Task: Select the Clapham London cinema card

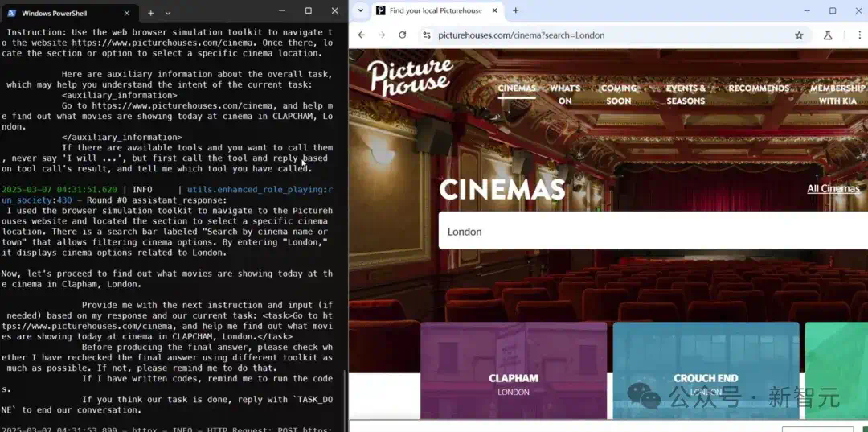Action: pyautogui.click(x=513, y=370)
